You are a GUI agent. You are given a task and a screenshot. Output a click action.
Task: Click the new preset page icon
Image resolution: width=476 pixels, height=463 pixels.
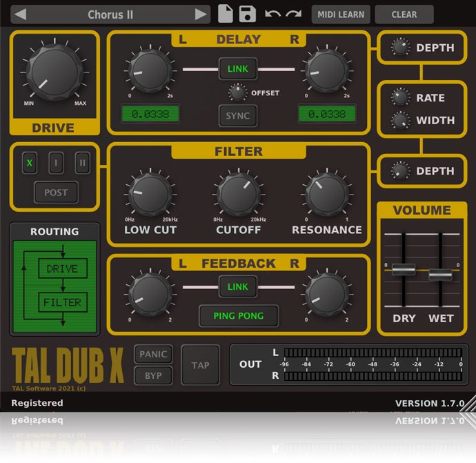225,14
